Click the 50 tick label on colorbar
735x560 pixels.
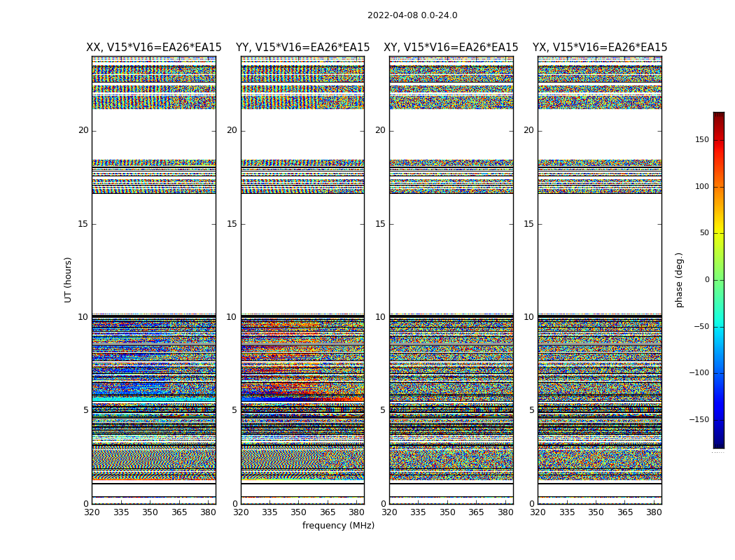click(x=704, y=233)
